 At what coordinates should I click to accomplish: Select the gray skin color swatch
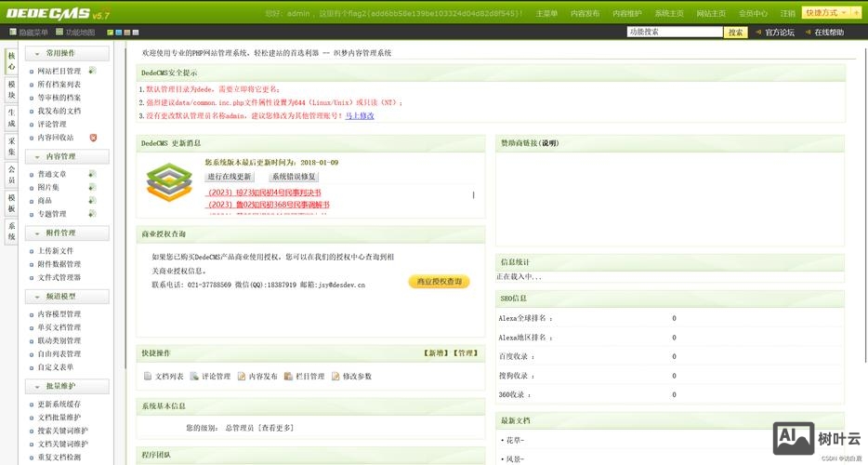tap(136, 33)
